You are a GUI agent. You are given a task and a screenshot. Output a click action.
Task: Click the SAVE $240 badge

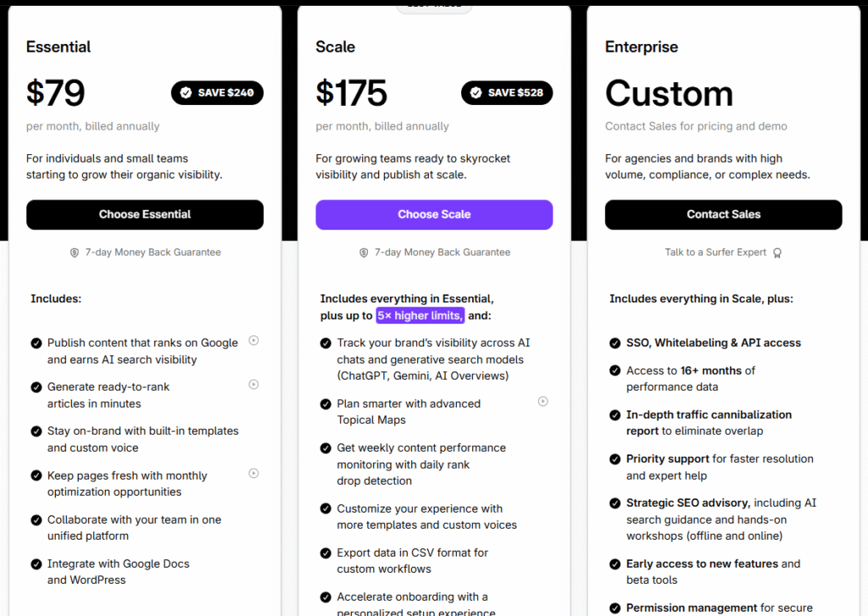[217, 93]
